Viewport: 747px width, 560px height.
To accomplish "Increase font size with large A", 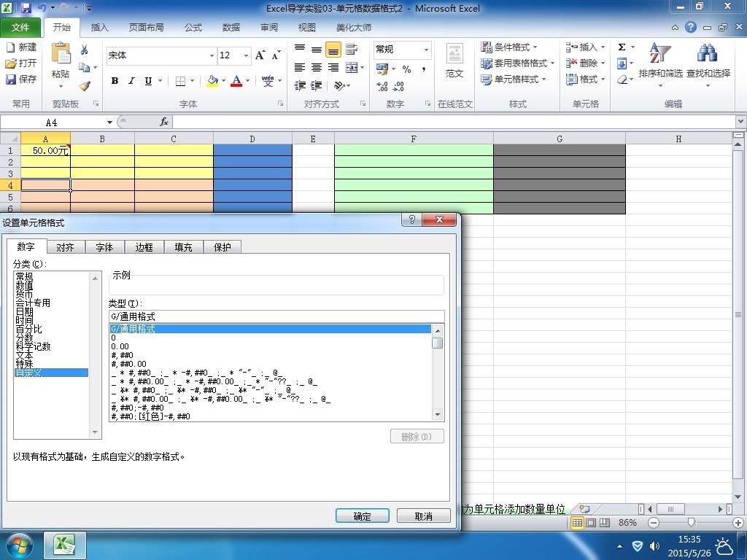I will 260,55.
